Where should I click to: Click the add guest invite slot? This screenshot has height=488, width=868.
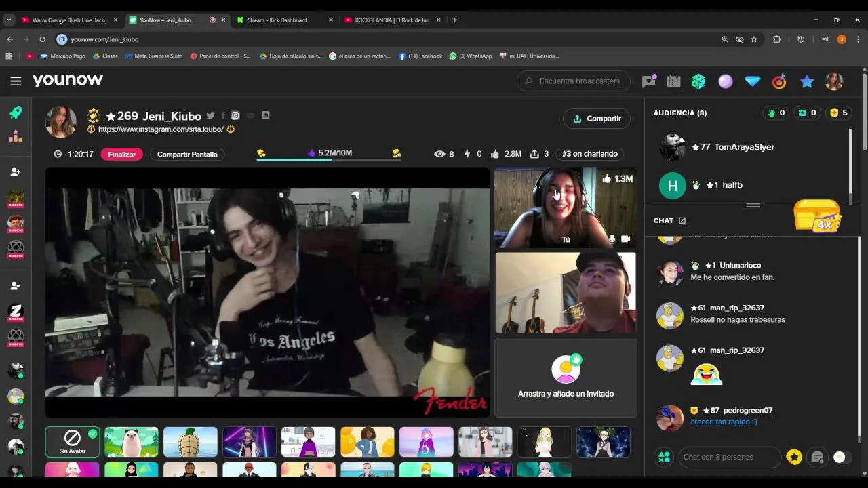[566, 378]
